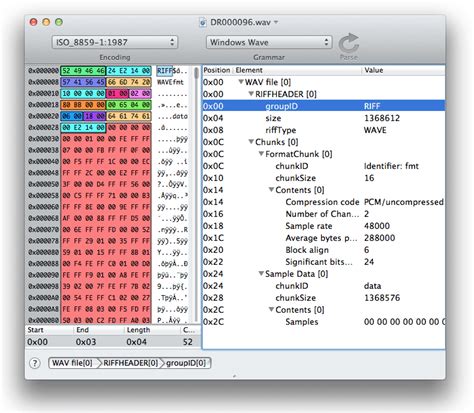Click the document icon beside DR000096.wav title

[202, 22]
